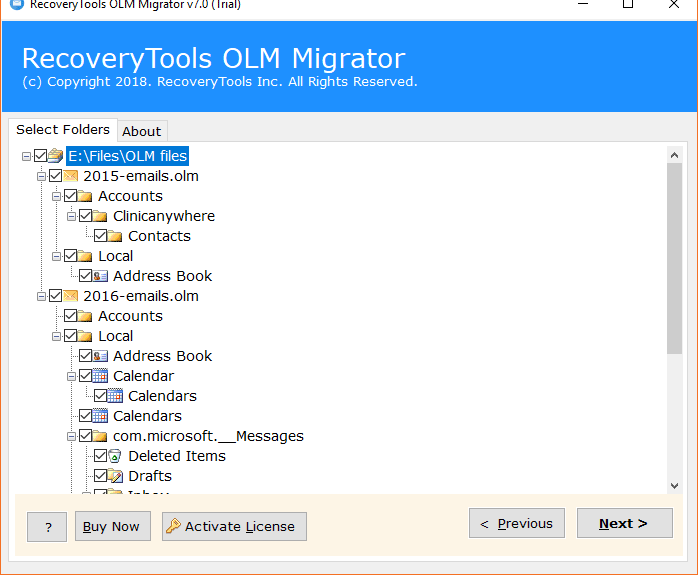The height and width of the screenshot is (587, 698).
Task: Click the Drafts pencil folder icon
Action: click(115, 476)
